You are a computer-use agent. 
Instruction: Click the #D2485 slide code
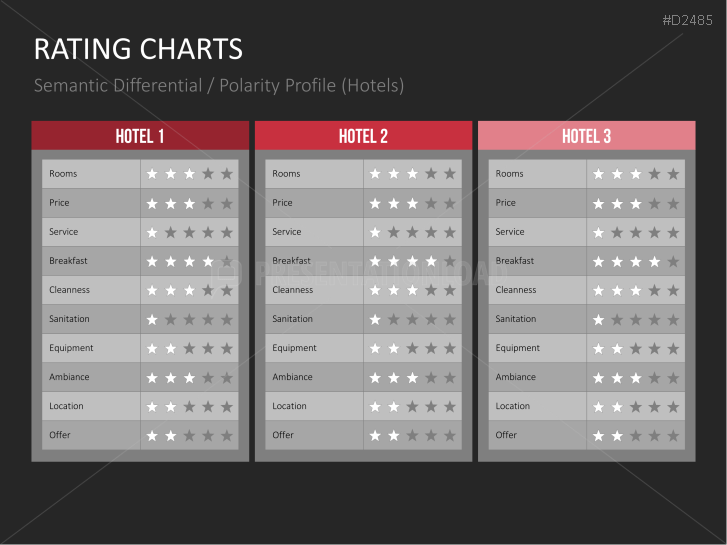click(x=688, y=20)
